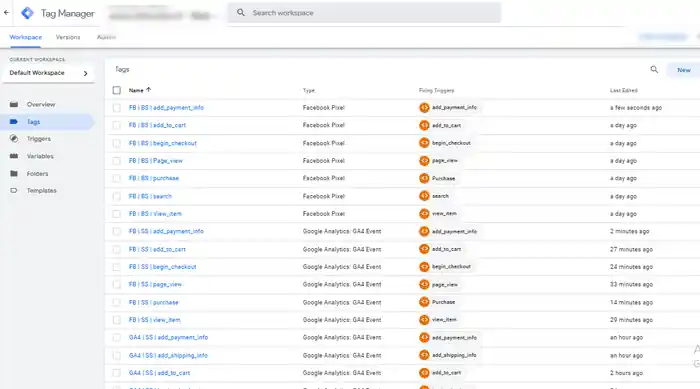The height and width of the screenshot is (389, 700).
Task: Click 'a few seconds ago' timestamp
Action: (636, 108)
